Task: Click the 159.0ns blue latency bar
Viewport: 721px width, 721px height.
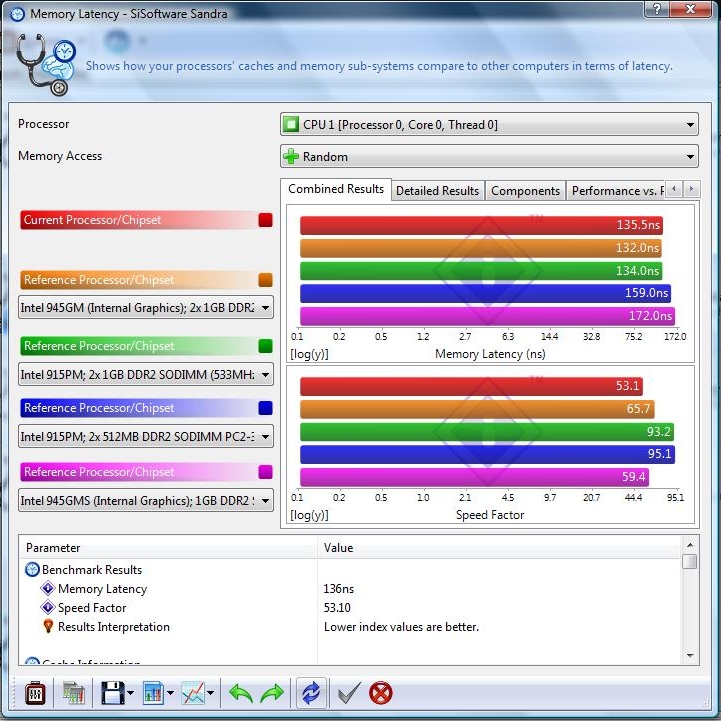Action: [486, 293]
